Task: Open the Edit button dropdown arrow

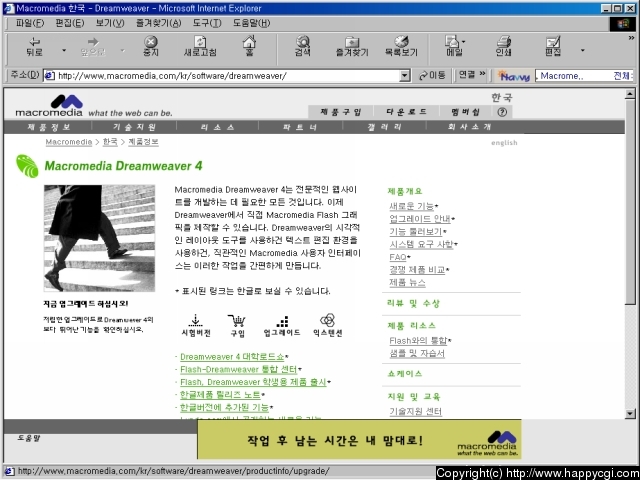Action: (582, 51)
